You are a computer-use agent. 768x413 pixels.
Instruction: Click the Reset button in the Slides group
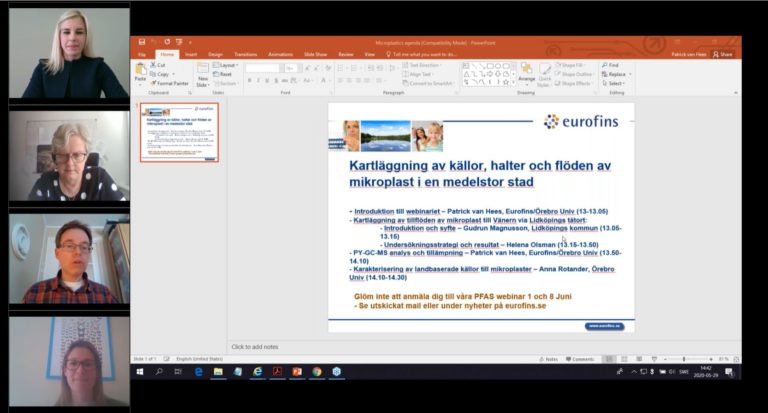(224, 74)
